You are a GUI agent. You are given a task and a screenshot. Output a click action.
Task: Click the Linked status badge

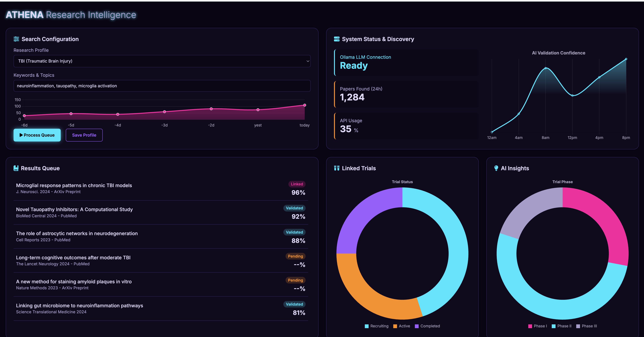coord(297,184)
